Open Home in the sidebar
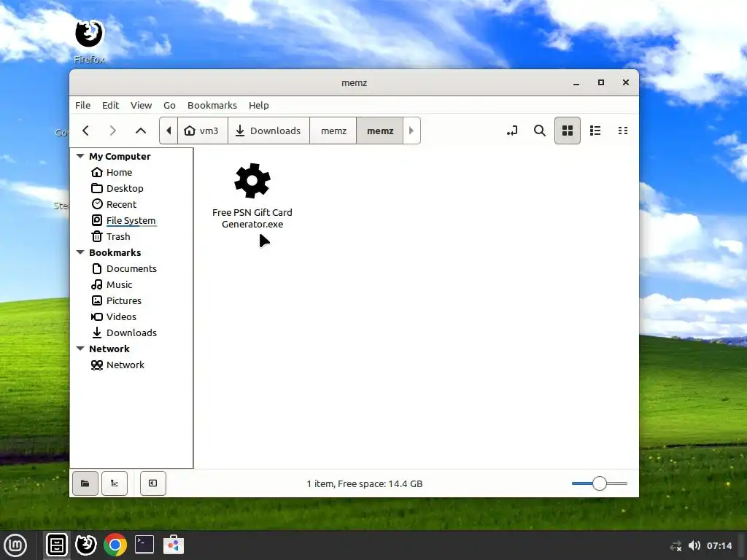The height and width of the screenshot is (560, 747). pos(119,172)
